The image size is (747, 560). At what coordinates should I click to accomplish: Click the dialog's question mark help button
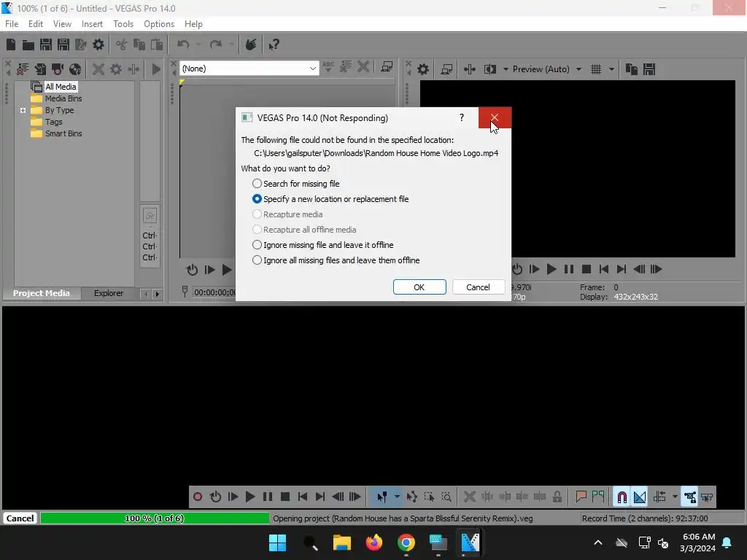tap(462, 118)
